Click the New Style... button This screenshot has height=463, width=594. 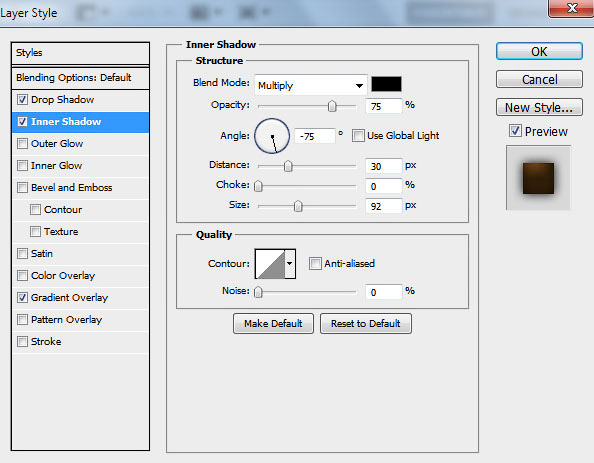tap(539, 107)
